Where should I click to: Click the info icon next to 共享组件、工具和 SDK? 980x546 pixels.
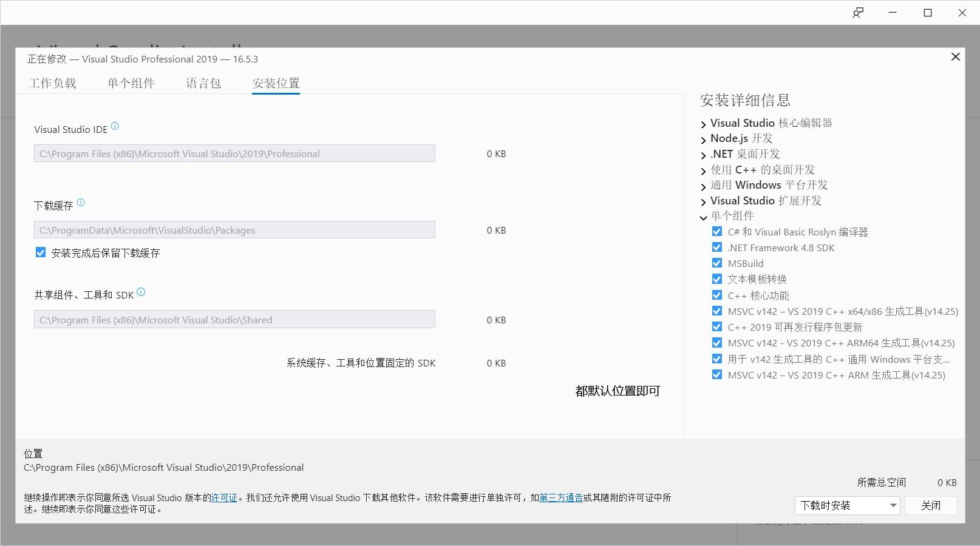tap(141, 292)
